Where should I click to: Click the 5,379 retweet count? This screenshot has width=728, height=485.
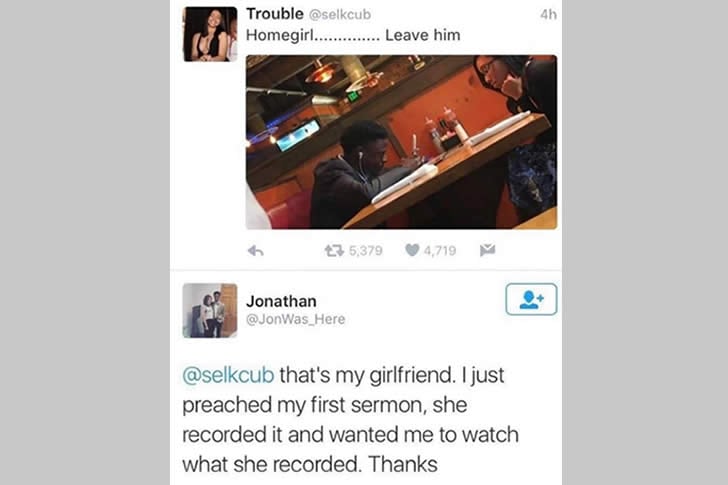pyautogui.click(x=366, y=251)
